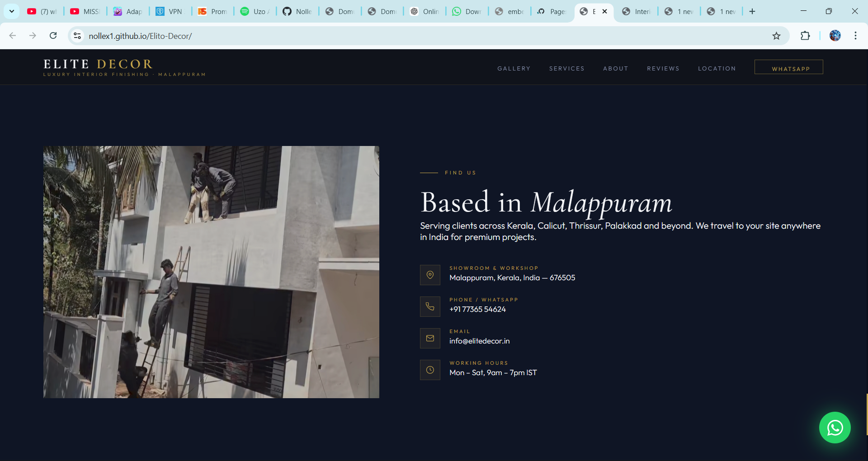Click the clock icon beside Working Hours
Viewport: 868px width, 461px height.
pyautogui.click(x=430, y=370)
